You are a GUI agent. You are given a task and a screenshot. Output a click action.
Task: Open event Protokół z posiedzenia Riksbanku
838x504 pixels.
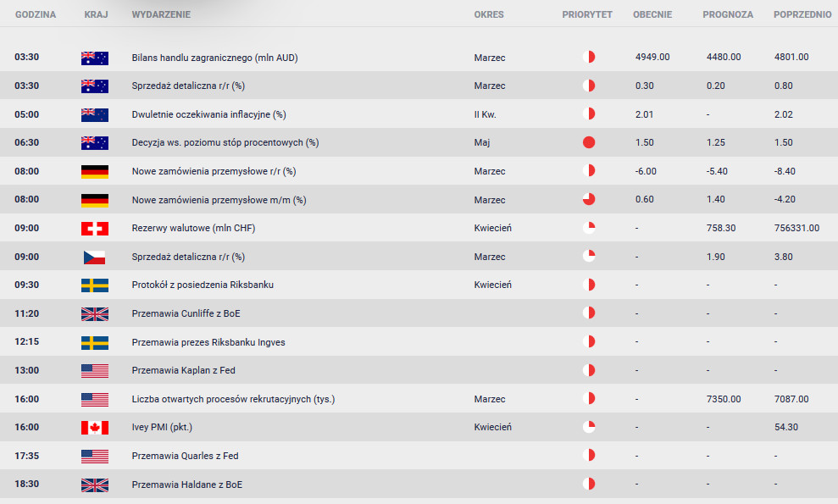point(203,285)
